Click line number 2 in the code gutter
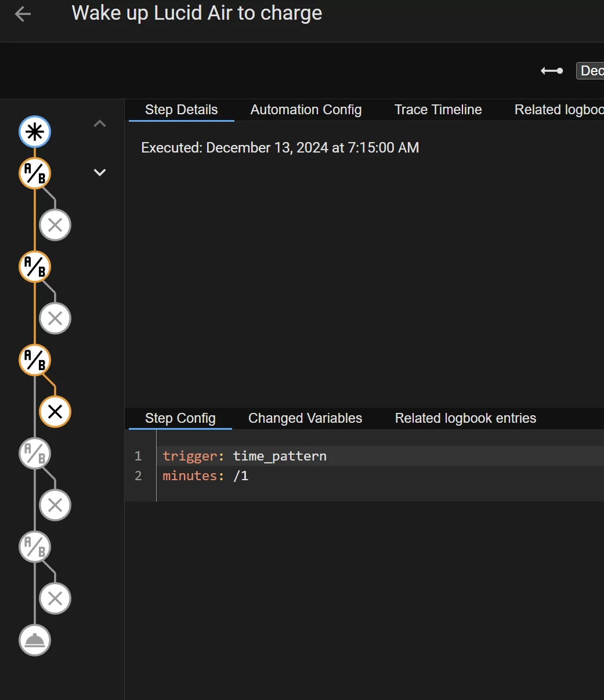This screenshot has height=700, width=604. coord(138,476)
